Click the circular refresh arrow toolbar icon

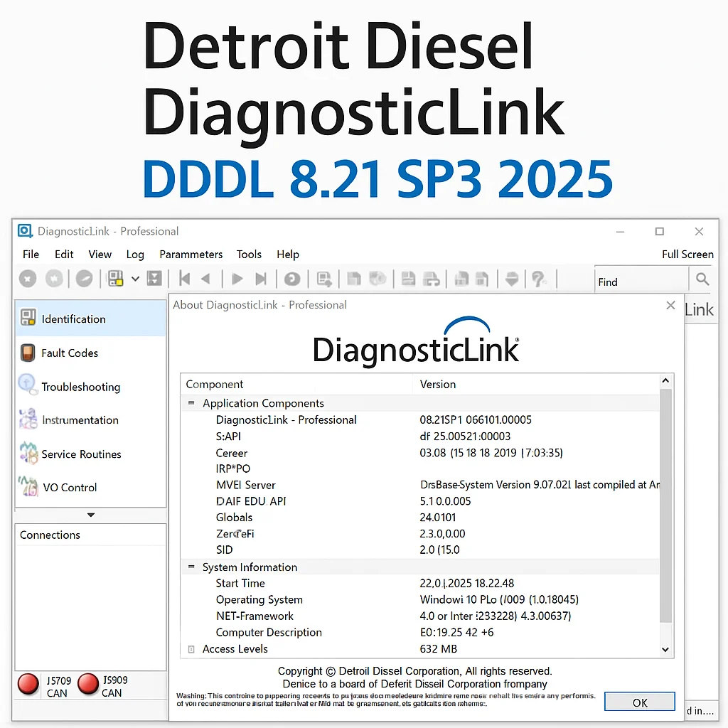tap(292, 279)
